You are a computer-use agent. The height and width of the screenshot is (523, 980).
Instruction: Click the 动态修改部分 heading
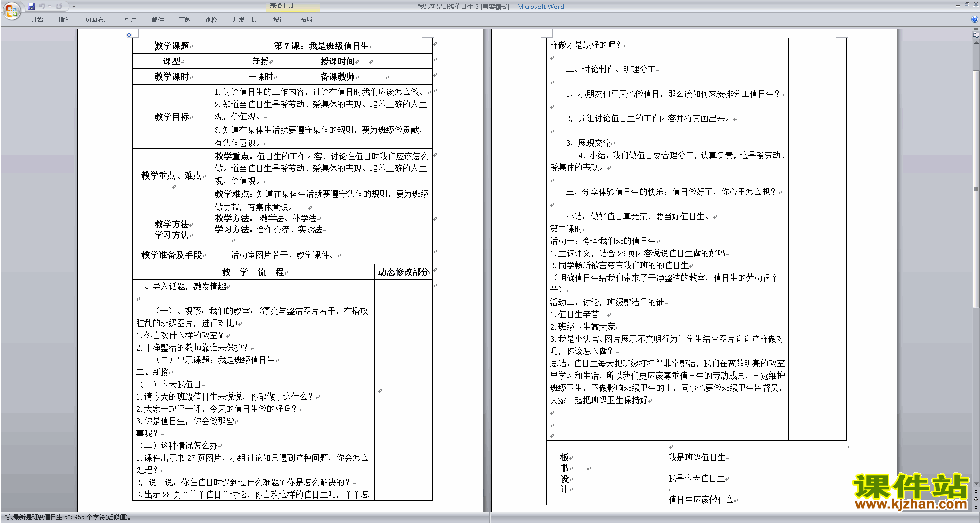(403, 272)
